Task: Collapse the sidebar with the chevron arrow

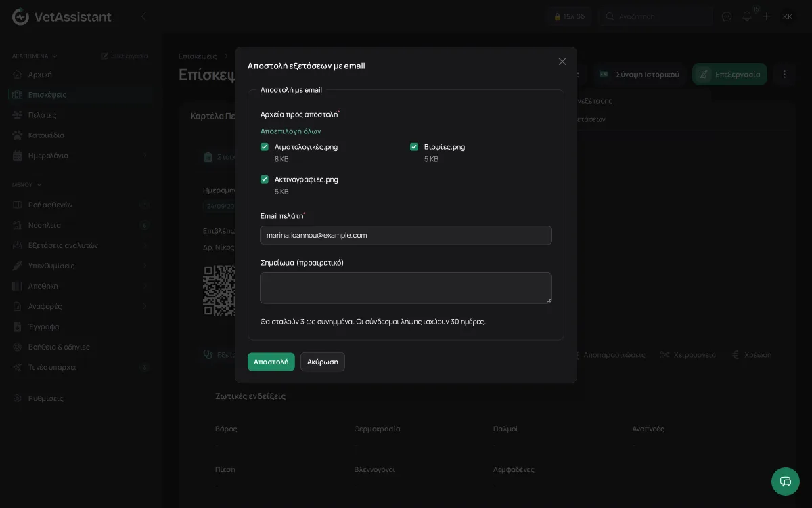Action: click(x=143, y=16)
